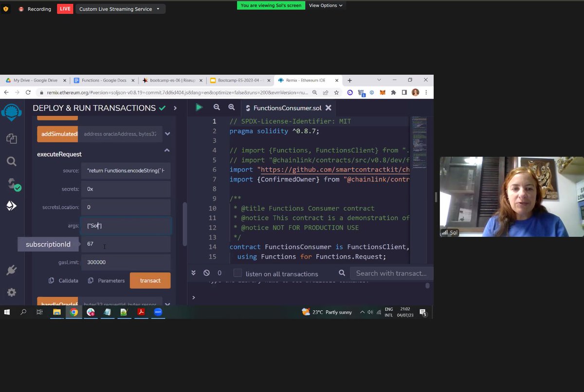The height and width of the screenshot is (392, 584).
Task: Open the Remix home logo icon
Action: (11, 113)
